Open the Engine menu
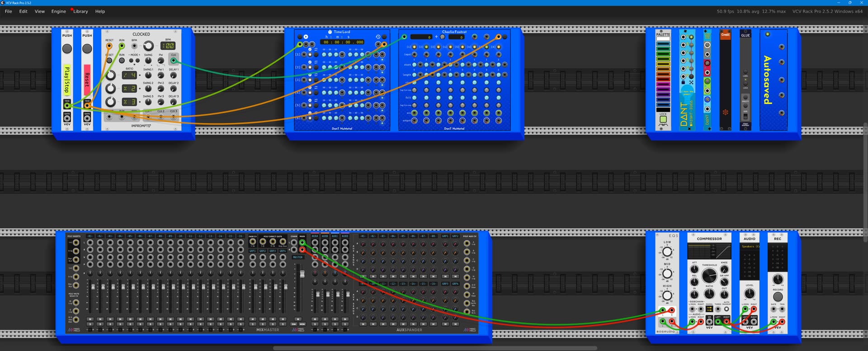 pos(58,11)
